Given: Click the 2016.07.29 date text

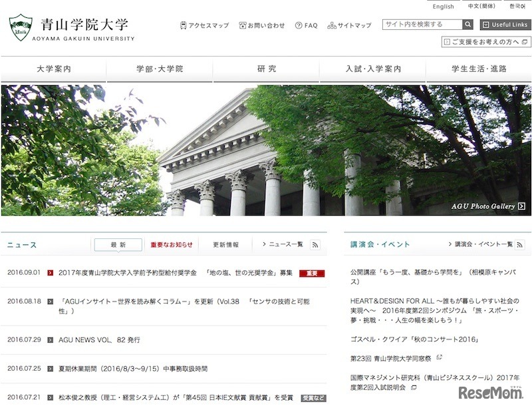Looking at the screenshot, I should tap(24, 339).
